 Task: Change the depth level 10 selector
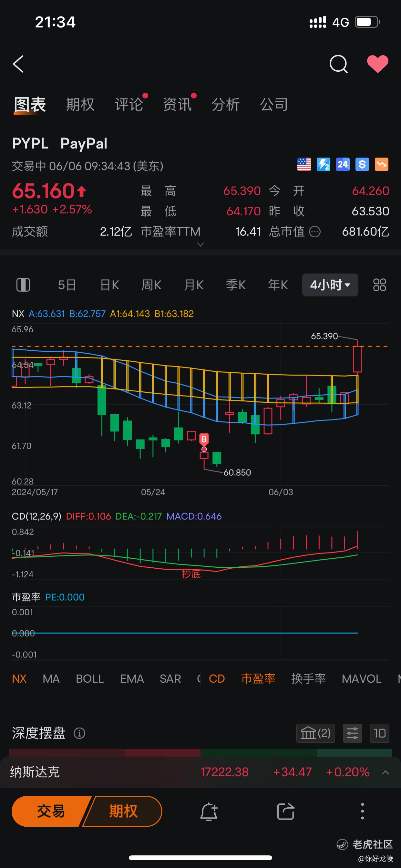pos(379,733)
